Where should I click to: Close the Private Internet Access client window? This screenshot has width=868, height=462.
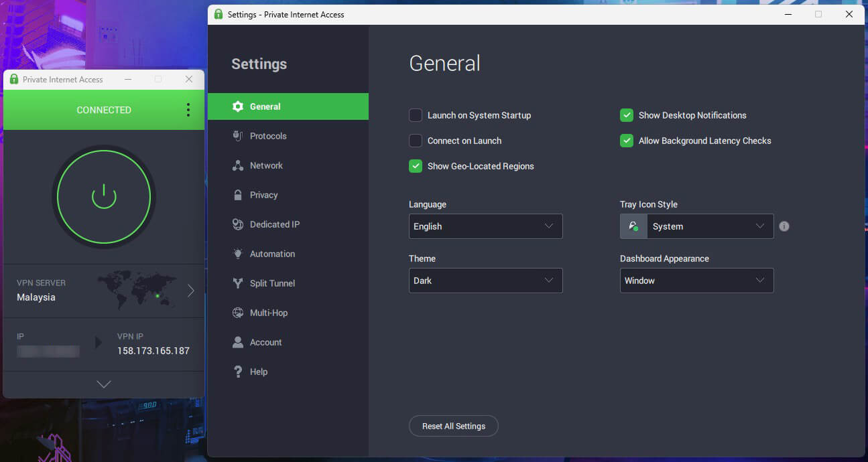(x=189, y=79)
